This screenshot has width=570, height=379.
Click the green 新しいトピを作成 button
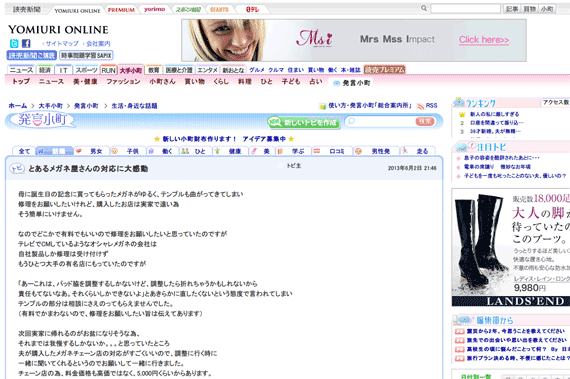[x=304, y=122]
